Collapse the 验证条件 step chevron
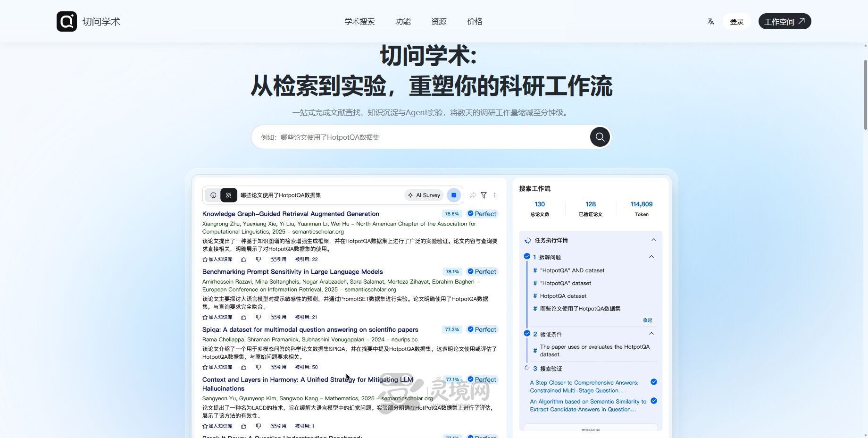868x438 pixels. click(651, 334)
